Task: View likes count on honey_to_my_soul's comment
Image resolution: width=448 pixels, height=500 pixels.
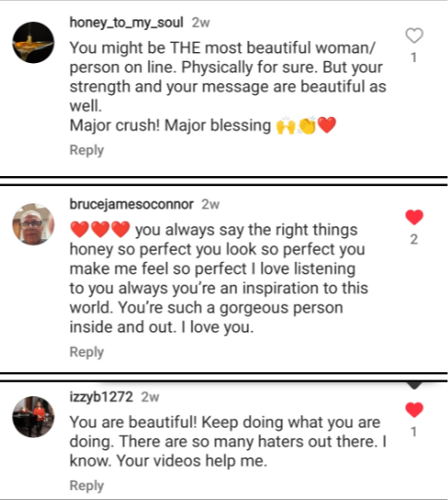Action: coord(414,57)
